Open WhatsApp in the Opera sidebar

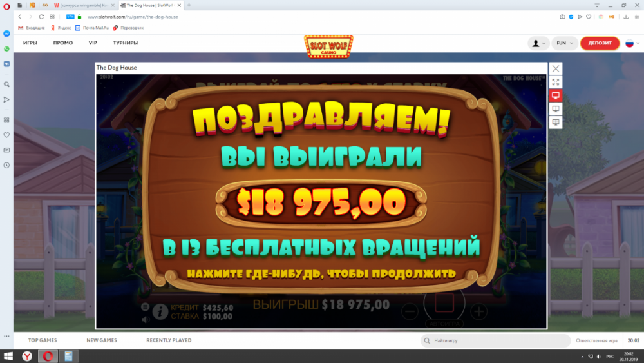pos(6,49)
